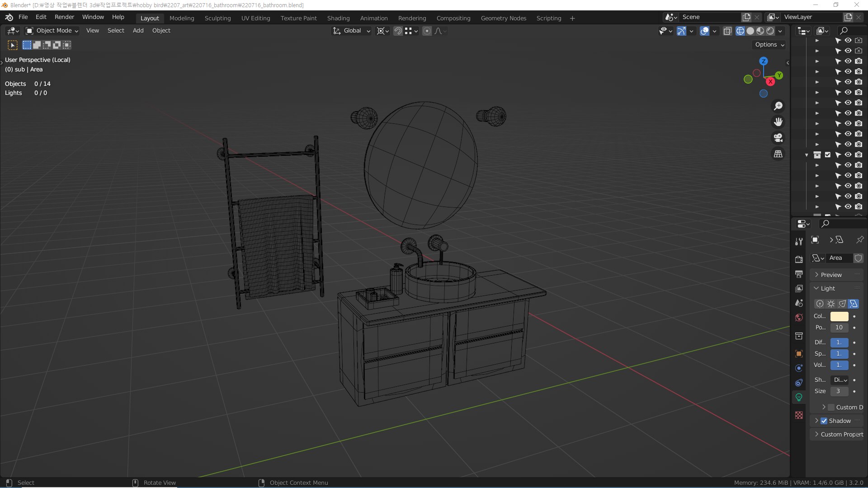Toggle proportional editing button

pyautogui.click(x=427, y=31)
